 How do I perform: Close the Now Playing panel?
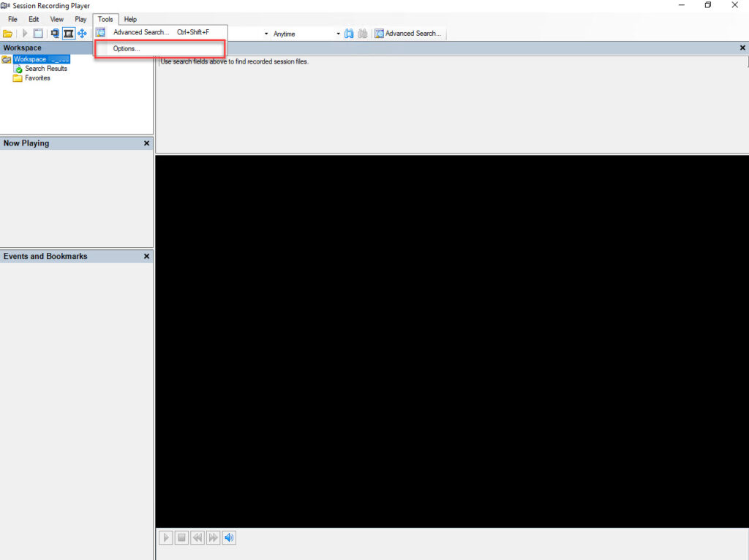[146, 143]
